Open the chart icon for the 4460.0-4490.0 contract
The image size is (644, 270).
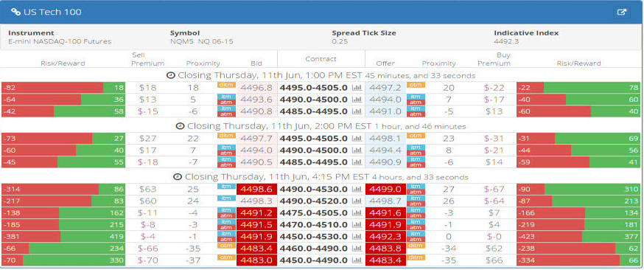[357, 249]
